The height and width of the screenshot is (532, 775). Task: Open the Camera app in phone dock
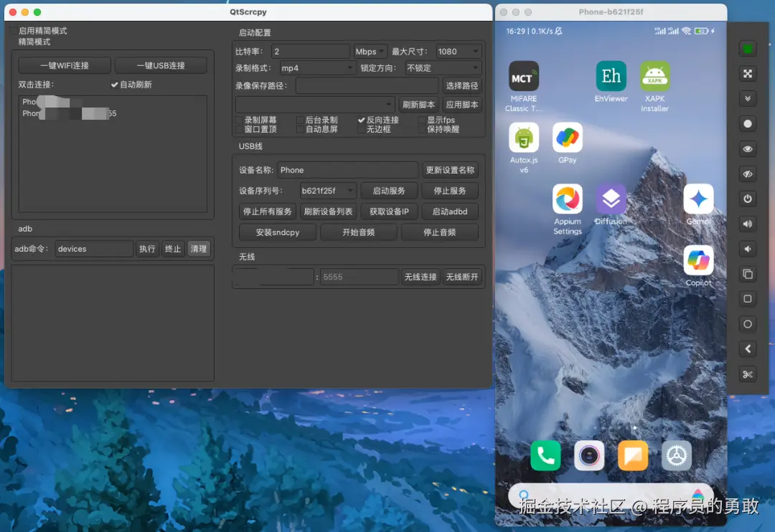point(589,455)
